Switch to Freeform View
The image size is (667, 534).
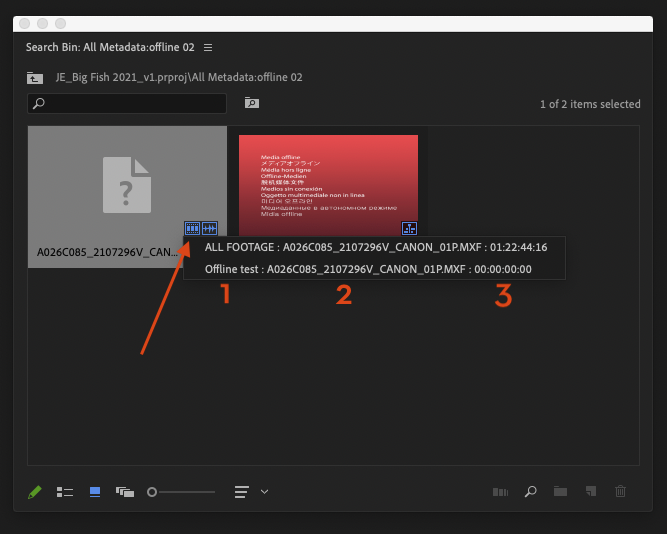pyautogui.click(x=125, y=492)
